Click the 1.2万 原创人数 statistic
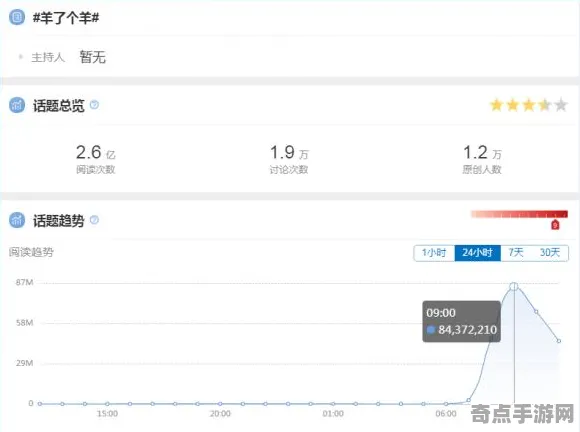580x432 pixels. [x=482, y=159]
